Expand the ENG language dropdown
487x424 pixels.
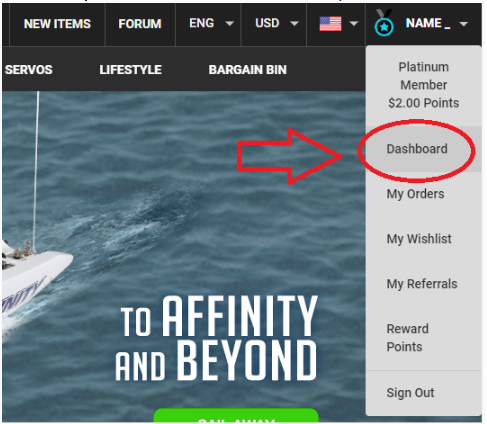tap(211, 23)
